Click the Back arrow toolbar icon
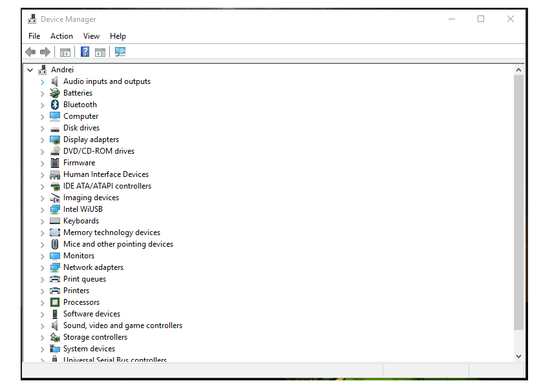The width and height of the screenshot is (541, 392). [30, 52]
